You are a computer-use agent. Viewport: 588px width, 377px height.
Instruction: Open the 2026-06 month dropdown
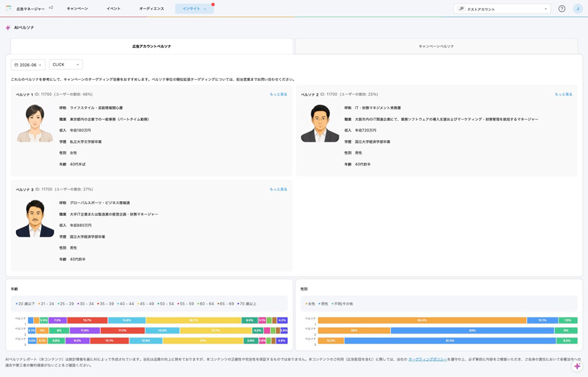pos(28,64)
